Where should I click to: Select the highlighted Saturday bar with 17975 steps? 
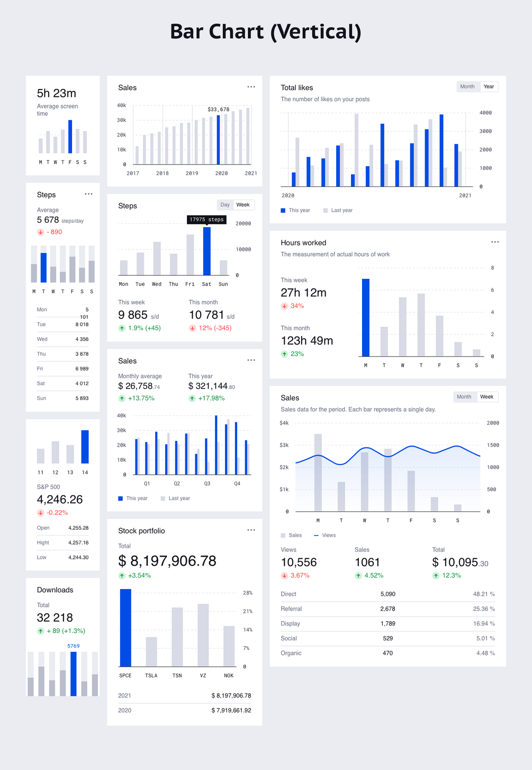[x=207, y=251]
